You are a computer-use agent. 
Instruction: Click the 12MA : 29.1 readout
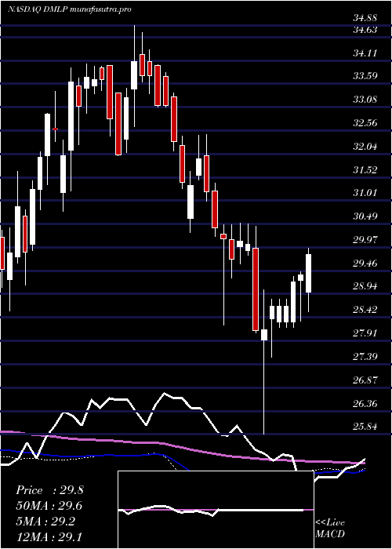[49, 536]
